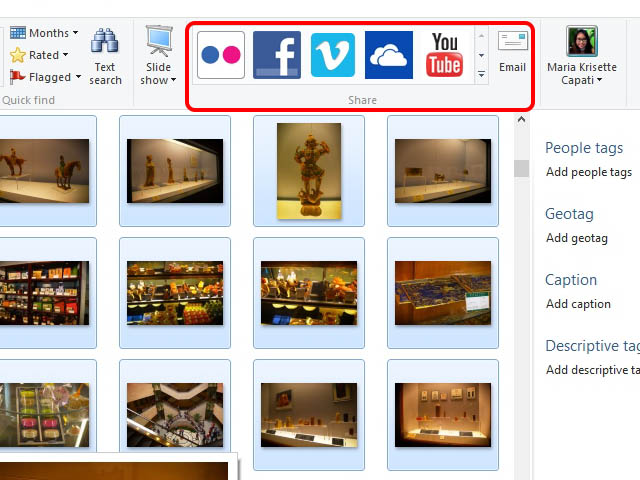Select the blue patterned fabric photo
Image resolution: width=640 pixels, height=480 pixels.
(443, 293)
